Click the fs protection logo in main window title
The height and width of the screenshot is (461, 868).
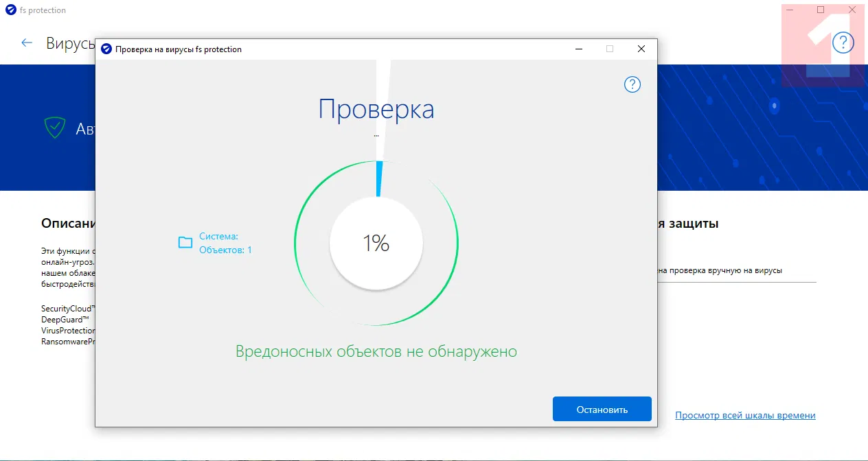10,10
